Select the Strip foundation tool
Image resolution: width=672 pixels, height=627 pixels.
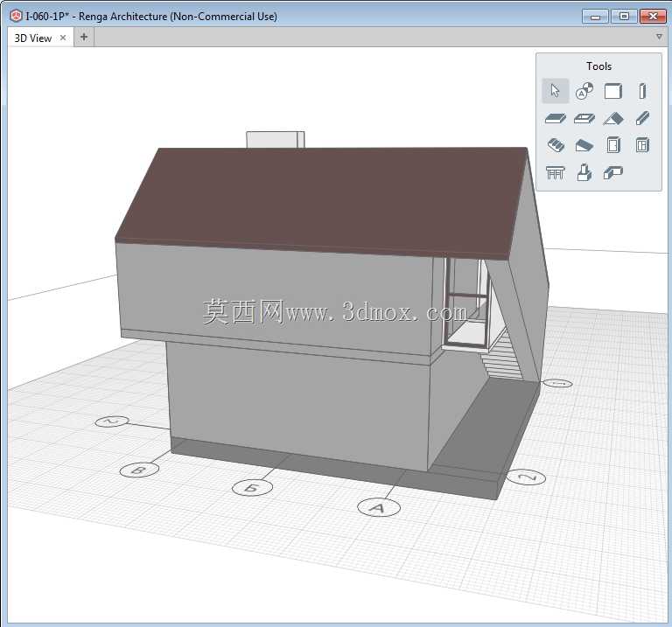(x=612, y=172)
